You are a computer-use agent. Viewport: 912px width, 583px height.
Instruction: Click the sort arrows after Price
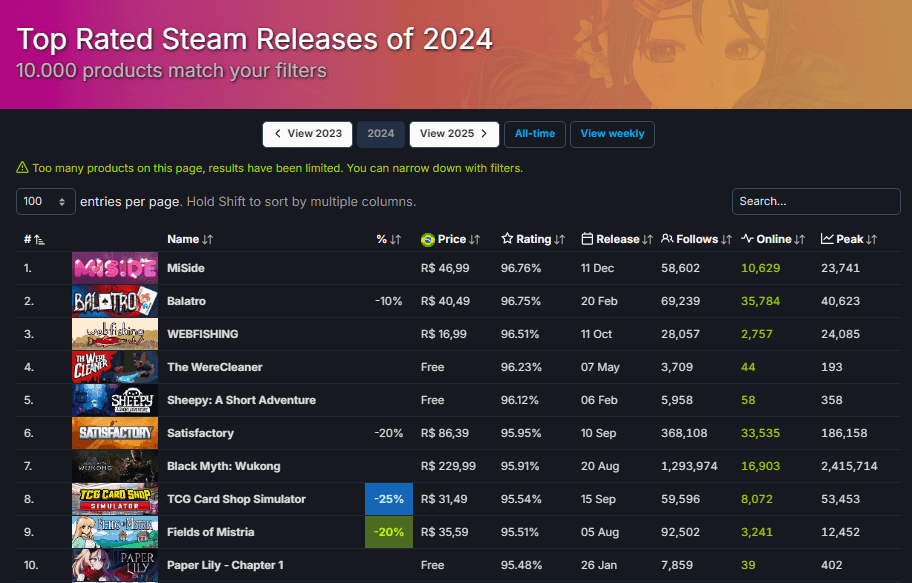tap(475, 240)
